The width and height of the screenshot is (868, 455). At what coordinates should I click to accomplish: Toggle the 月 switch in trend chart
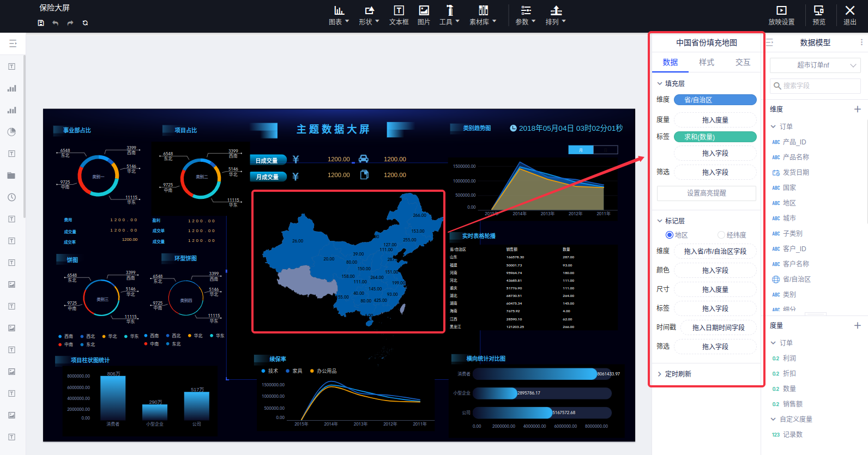[581, 150]
